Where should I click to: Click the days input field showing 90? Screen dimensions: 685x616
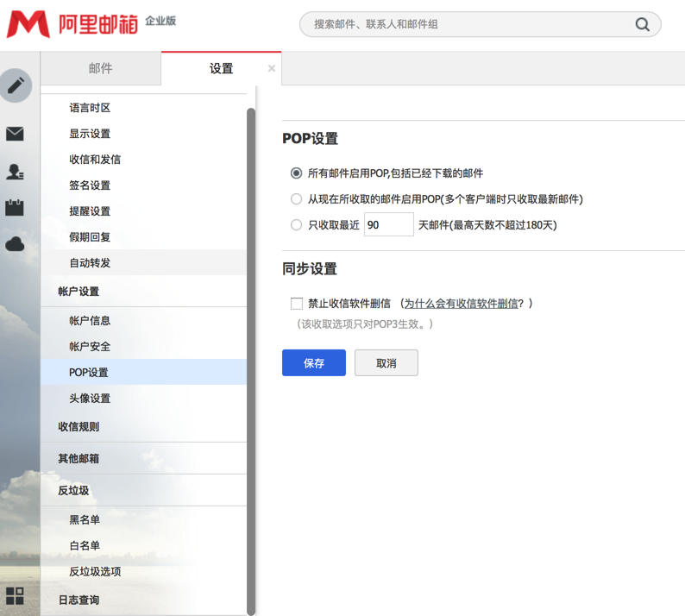(389, 224)
